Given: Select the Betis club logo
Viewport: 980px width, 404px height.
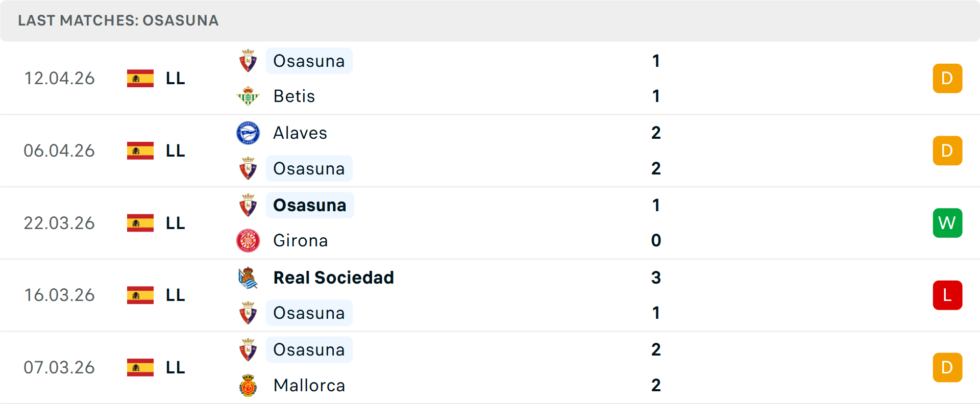Looking at the screenshot, I should coord(248,96).
